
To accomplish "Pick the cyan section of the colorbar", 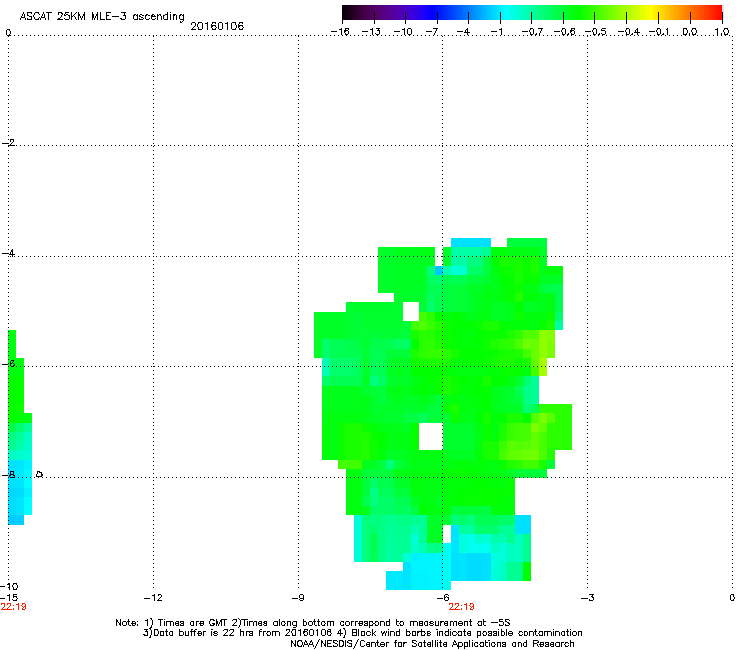I will (x=507, y=13).
